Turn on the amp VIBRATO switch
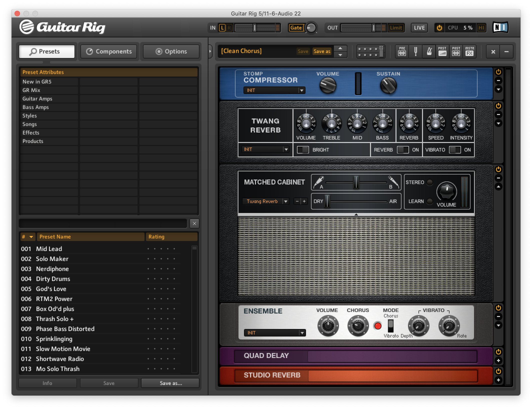Screen dimensions: 532x409 454,150
